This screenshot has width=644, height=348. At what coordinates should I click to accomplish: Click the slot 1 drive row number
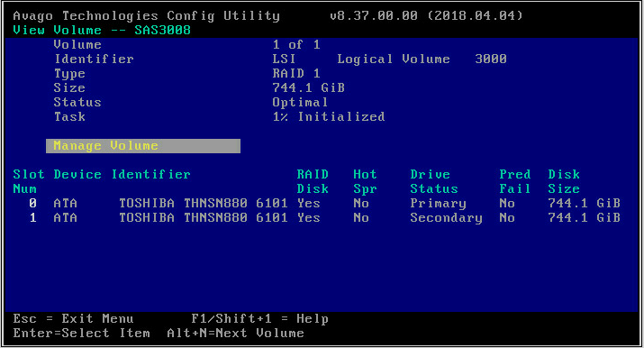(32, 217)
